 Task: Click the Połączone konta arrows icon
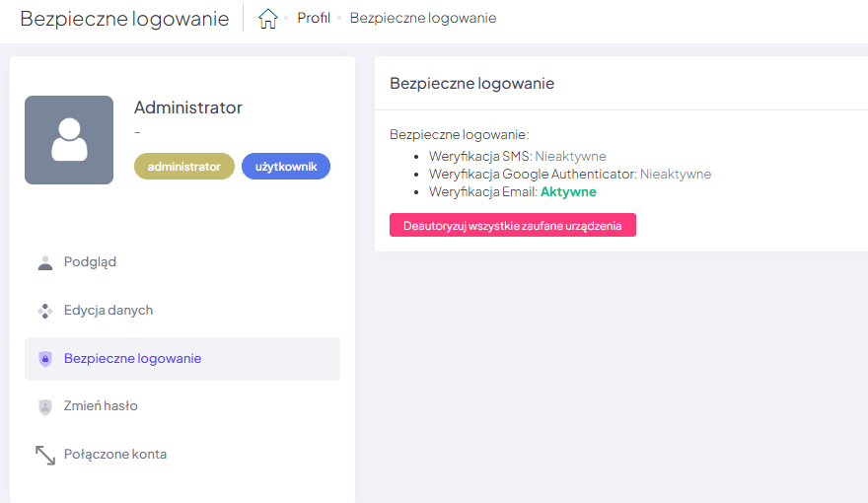(x=44, y=455)
